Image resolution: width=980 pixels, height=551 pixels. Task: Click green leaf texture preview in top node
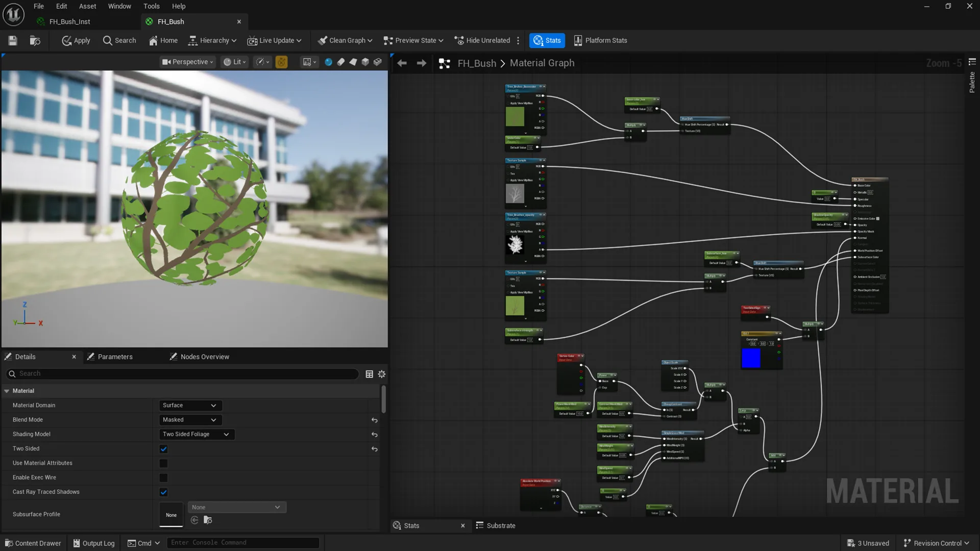(x=515, y=117)
